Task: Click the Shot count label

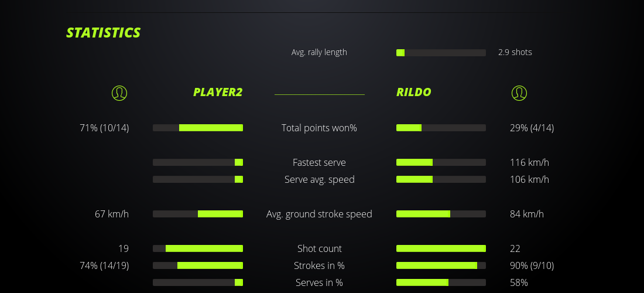Action: pos(319,248)
